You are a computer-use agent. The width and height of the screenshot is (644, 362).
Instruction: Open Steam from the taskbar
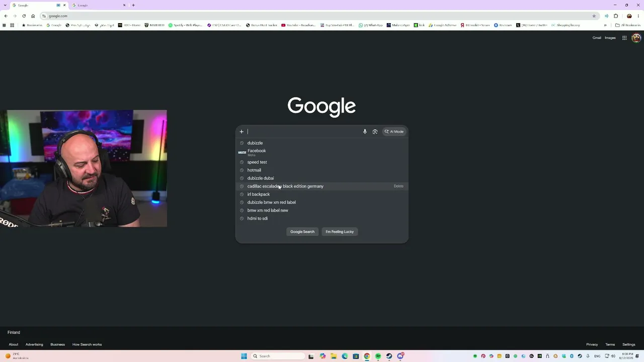click(389, 356)
